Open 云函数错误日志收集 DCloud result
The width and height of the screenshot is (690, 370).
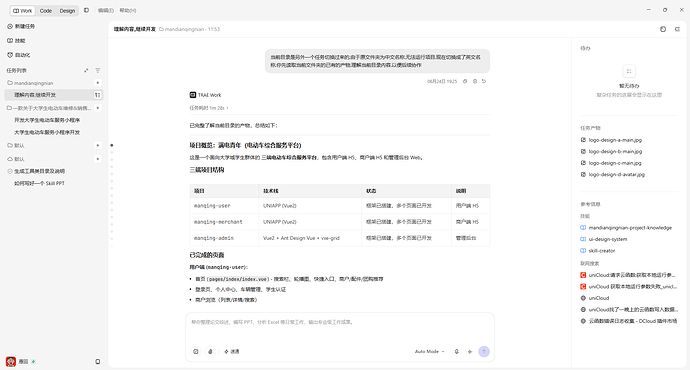click(x=629, y=321)
